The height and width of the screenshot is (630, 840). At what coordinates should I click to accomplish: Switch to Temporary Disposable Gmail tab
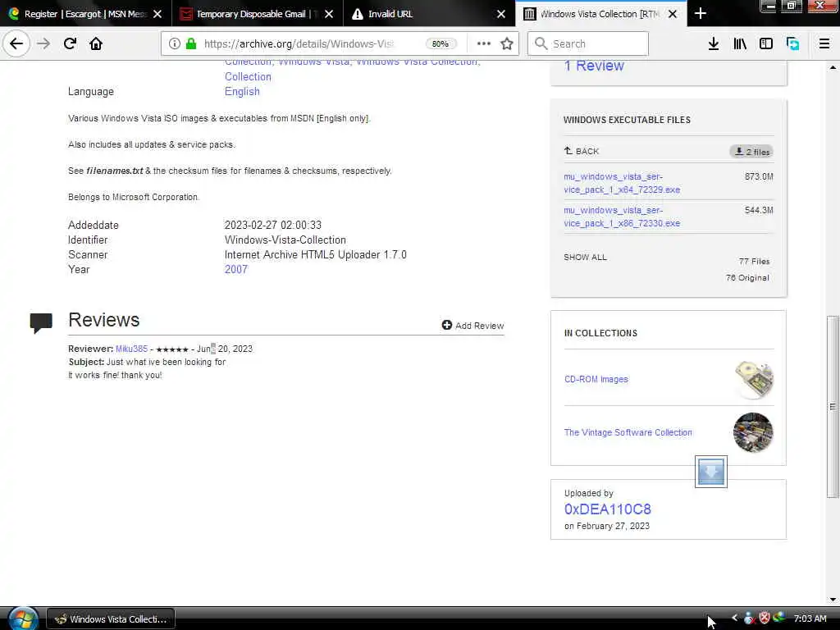pos(257,13)
